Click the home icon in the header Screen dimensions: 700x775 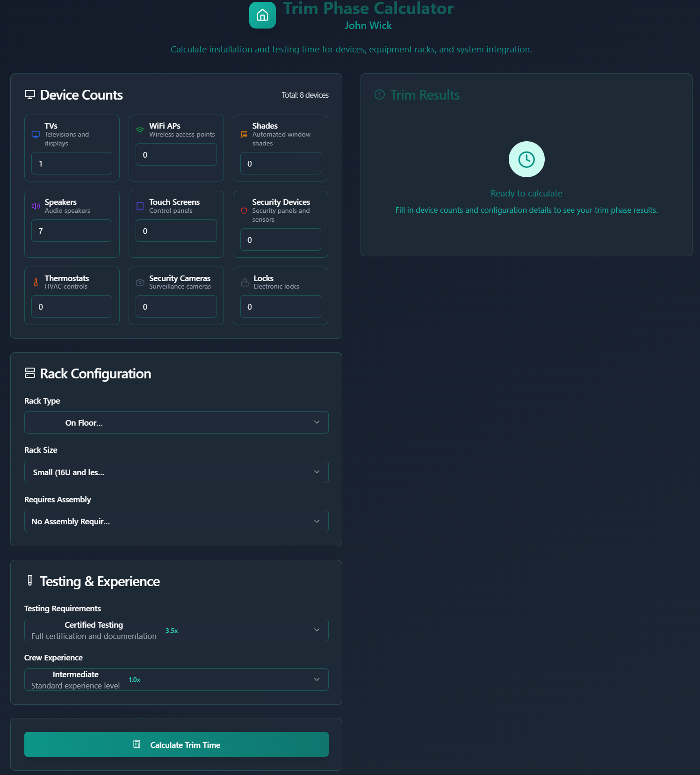[262, 15]
